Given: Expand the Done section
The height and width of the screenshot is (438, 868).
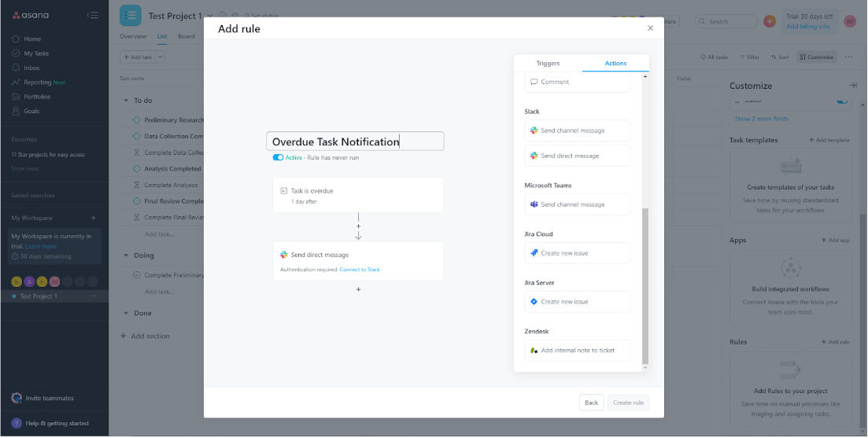Looking at the screenshot, I should [126, 313].
